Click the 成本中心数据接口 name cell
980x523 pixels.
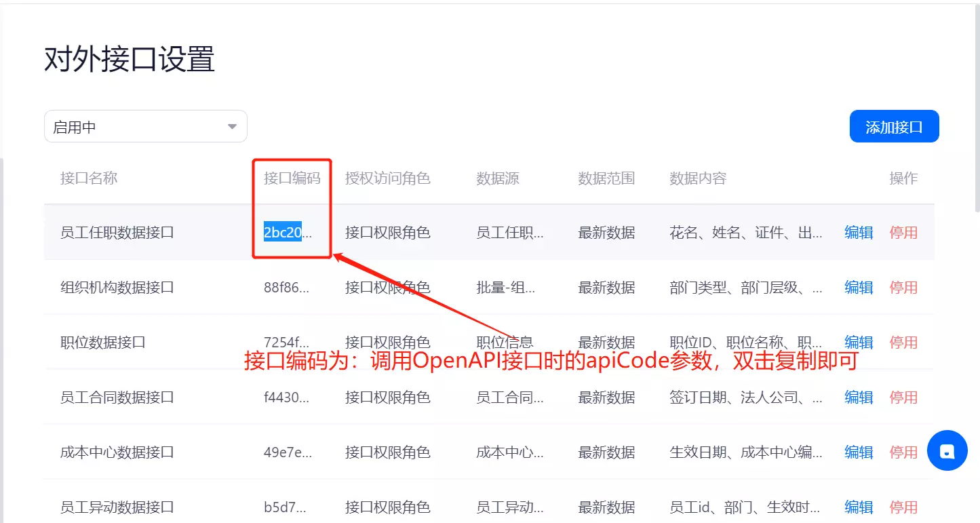117,452
